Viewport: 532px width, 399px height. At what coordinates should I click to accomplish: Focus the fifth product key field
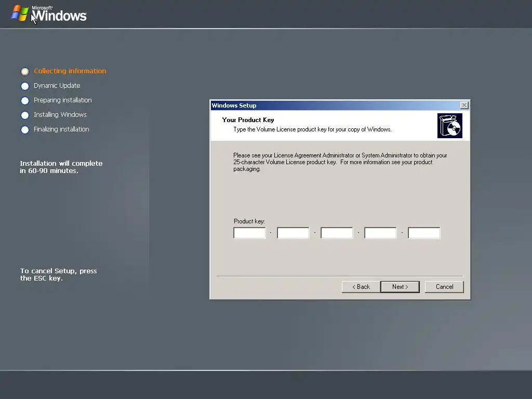[424, 233]
